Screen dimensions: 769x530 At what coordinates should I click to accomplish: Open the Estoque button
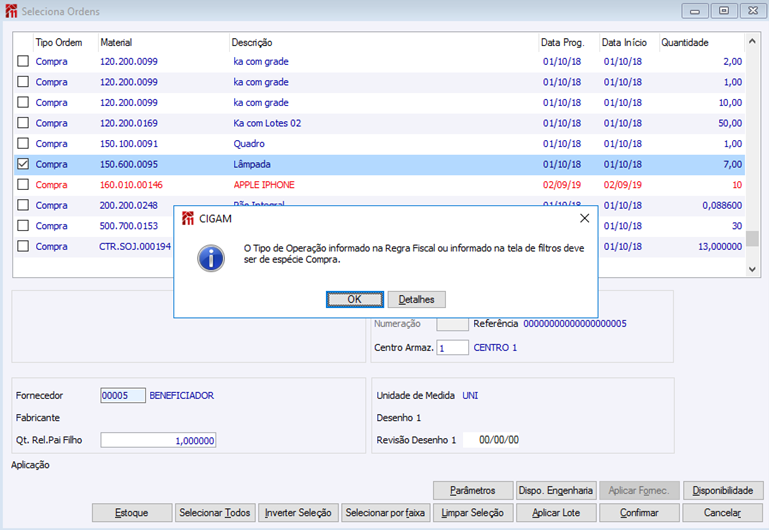[131, 513]
